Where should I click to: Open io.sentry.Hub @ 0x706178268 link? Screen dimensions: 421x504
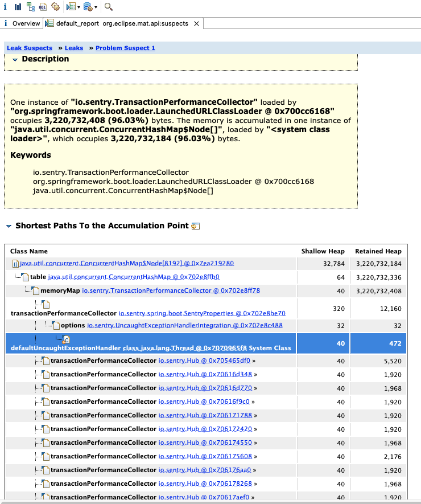coord(205,483)
